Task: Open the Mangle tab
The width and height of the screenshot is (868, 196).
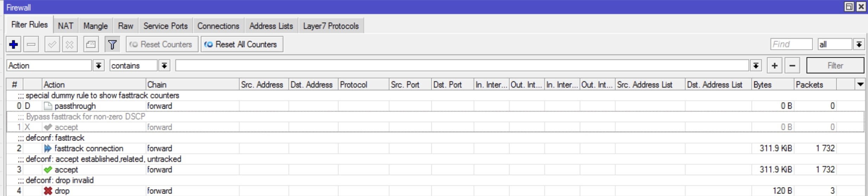Action: (x=96, y=26)
